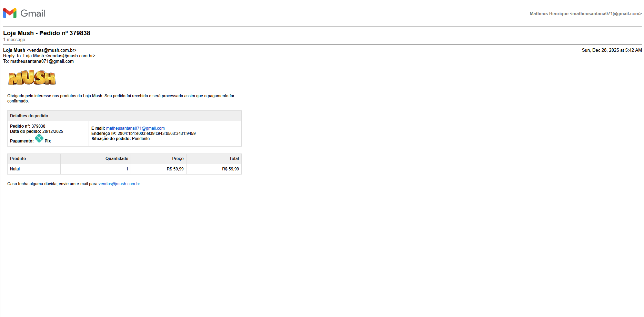644x317 pixels.
Task: Click the 'Endereço IP' address value
Action: 157,133
